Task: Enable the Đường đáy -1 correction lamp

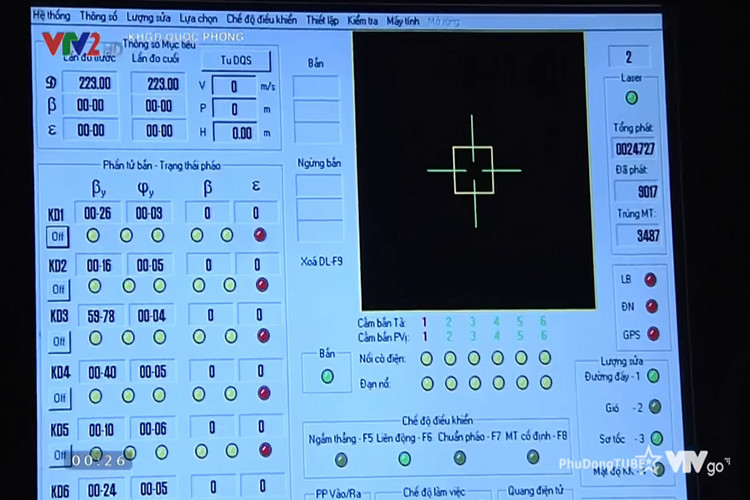Action: (x=653, y=376)
